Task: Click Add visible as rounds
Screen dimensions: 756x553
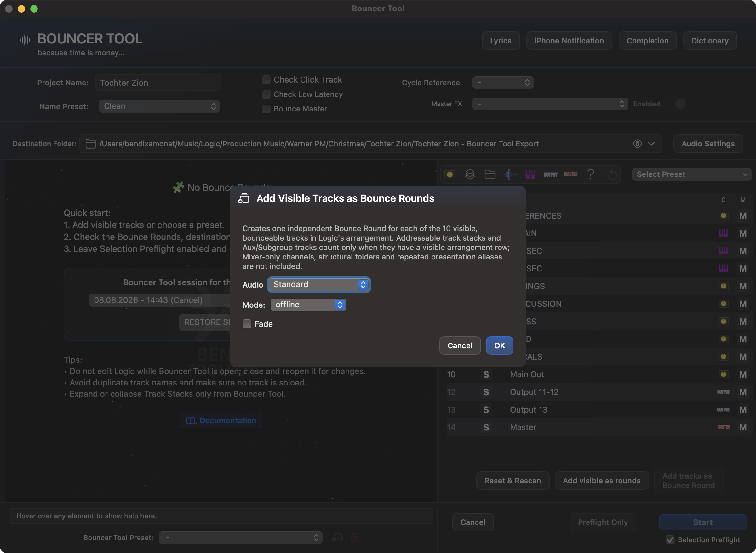Action: tap(602, 481)
